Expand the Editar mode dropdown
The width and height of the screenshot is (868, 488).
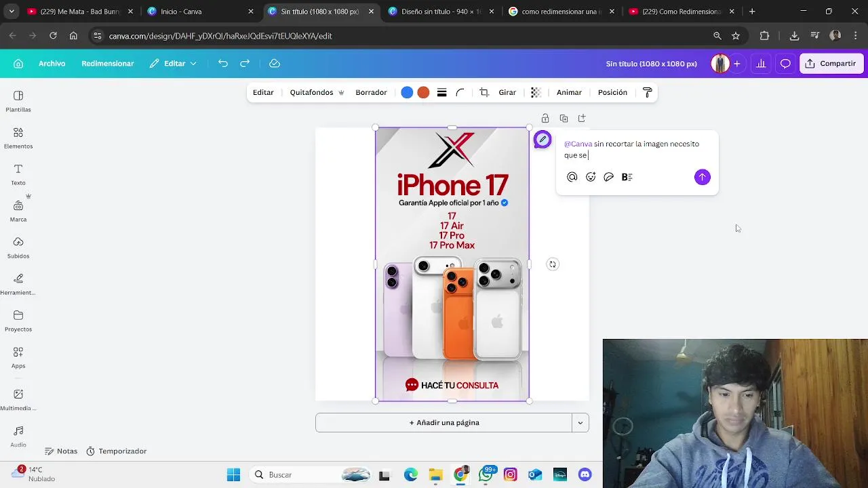click(x=174, y=63)
